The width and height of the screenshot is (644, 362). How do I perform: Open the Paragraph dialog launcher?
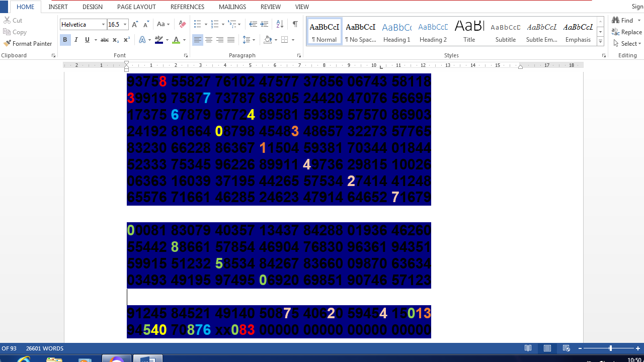point(299,56)
